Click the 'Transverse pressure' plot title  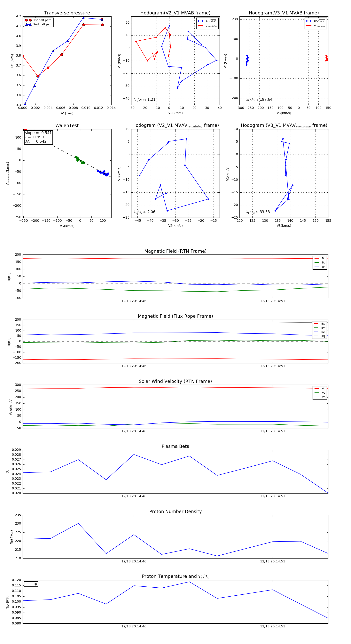[67, 13]
